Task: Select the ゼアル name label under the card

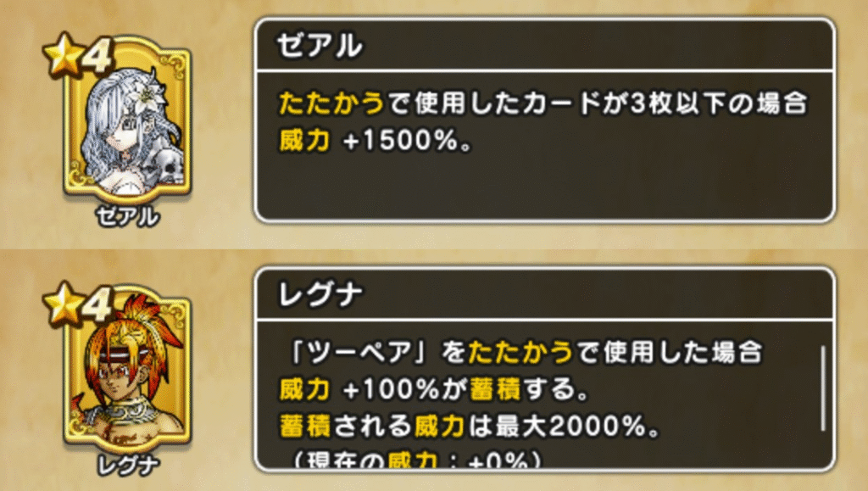Action: (x=125, y=216)
